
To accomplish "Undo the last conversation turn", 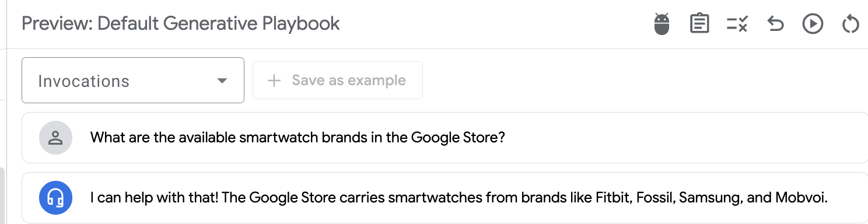I will (x=775, y=24).
